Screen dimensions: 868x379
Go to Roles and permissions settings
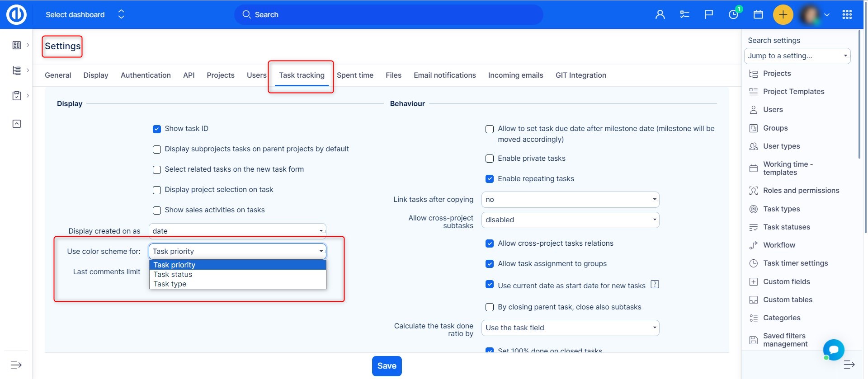tap(801, 191)
